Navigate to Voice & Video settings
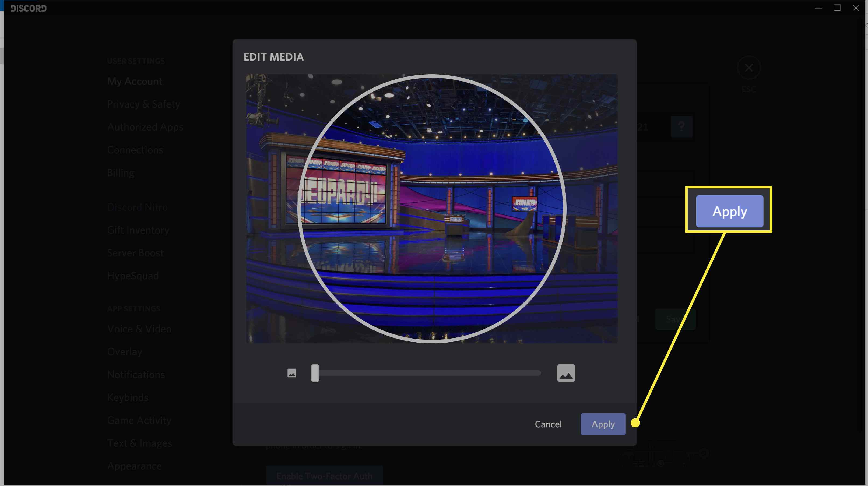This screenshot has width=868, height=486. click(139, 329)
